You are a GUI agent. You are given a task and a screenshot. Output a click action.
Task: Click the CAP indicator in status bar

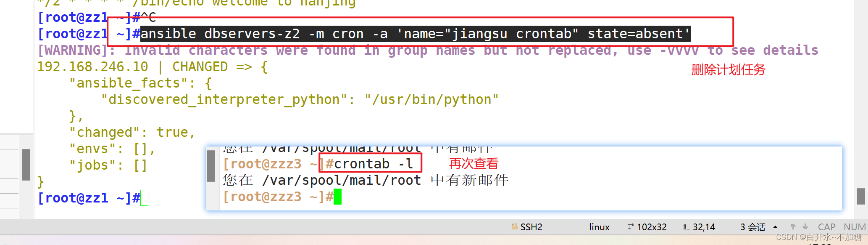pyautogui.click(x=826, y=227)
